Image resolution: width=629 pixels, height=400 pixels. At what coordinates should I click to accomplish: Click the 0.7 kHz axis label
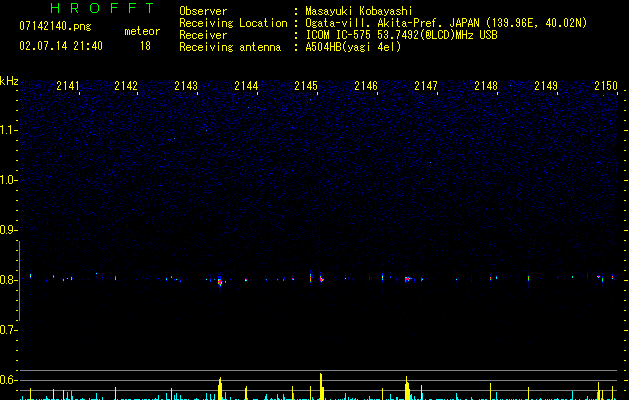(8, 330)
